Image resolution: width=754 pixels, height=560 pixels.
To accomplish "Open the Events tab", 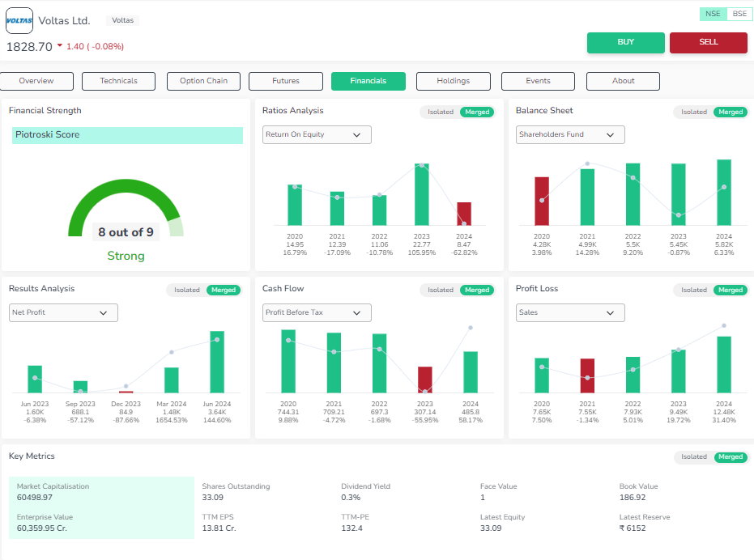I will coord(538,81).
